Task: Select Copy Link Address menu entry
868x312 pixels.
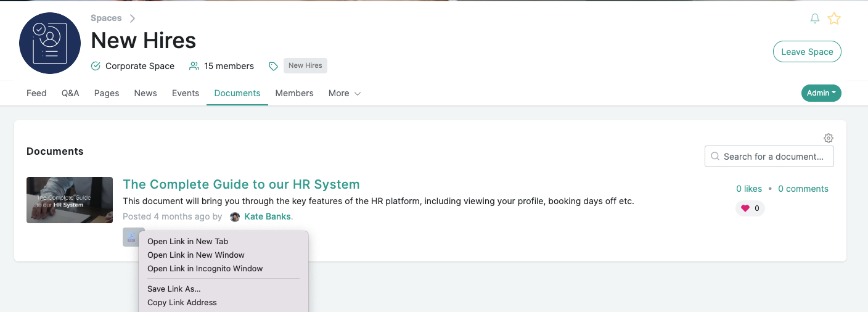Action: coord(182,303)
